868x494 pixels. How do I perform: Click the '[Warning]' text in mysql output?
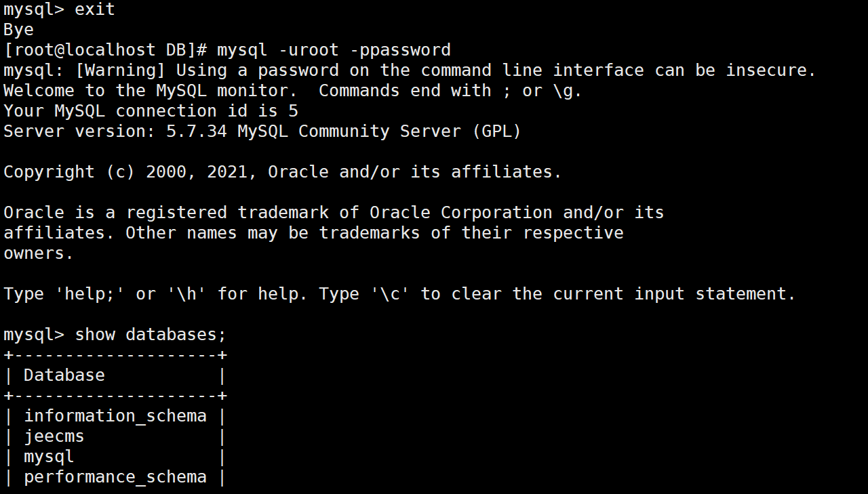tap(120, 70)
